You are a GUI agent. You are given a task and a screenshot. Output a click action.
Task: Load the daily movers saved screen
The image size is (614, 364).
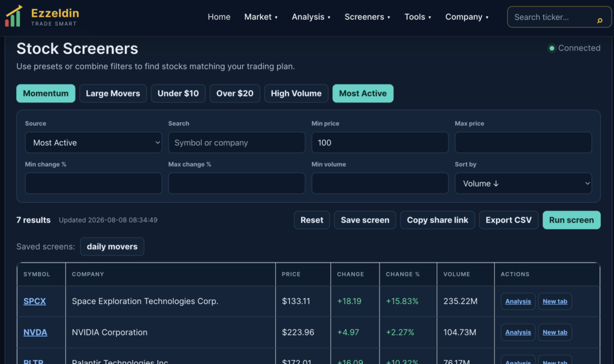click(x=112, y=246)
